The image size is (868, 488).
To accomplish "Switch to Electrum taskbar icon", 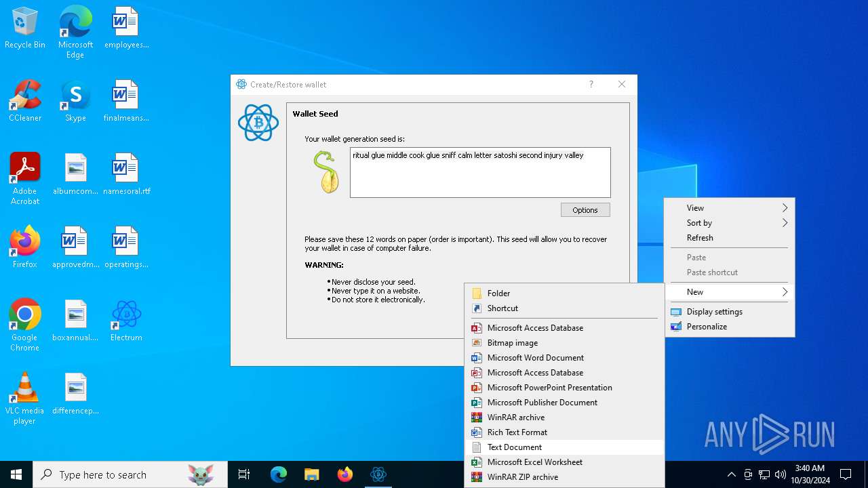I will click(378, 474).
